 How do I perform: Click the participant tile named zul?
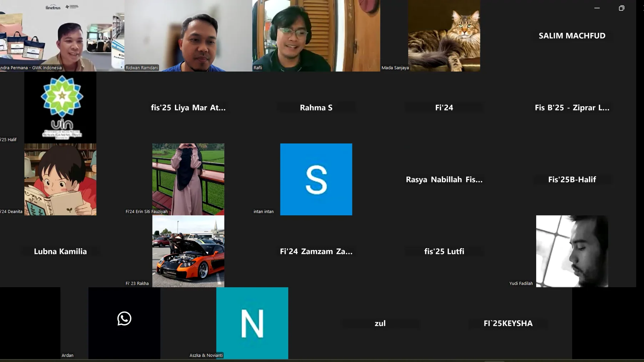pyautogui.click(x=380, y=323)
